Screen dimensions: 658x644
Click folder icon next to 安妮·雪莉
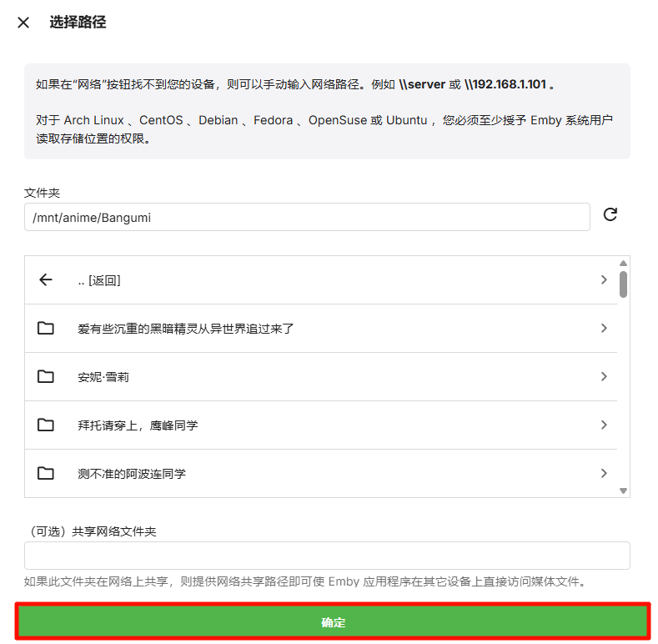tap(46, 377)
